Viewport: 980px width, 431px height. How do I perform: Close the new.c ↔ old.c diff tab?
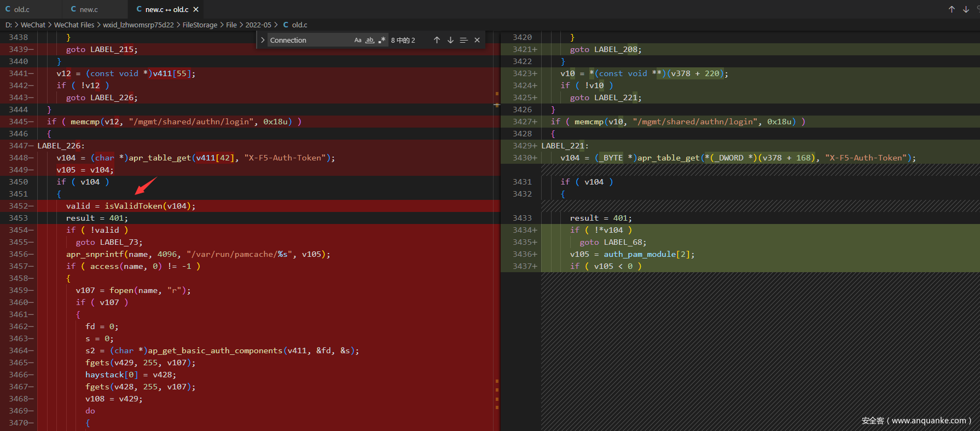tap(196, 9)
